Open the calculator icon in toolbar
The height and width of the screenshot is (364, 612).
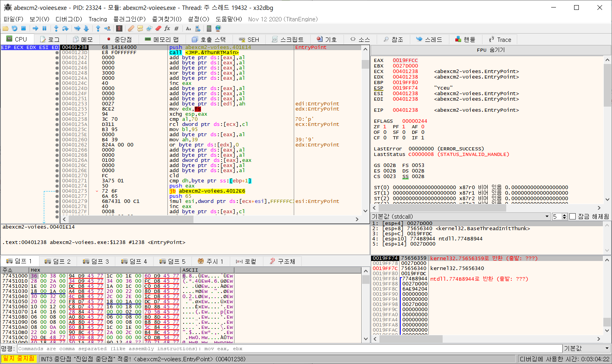[209, 28]
